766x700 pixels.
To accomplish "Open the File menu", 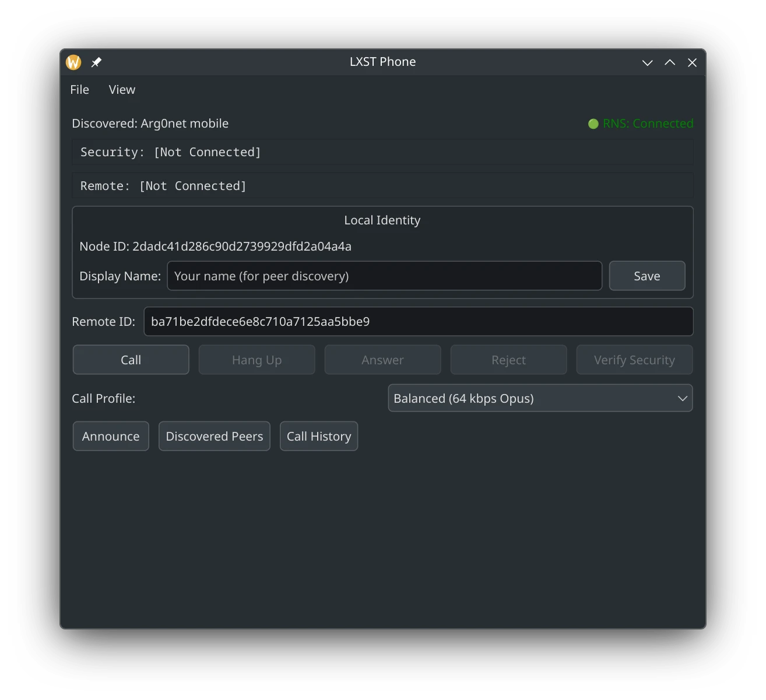I will coord(80,90).
